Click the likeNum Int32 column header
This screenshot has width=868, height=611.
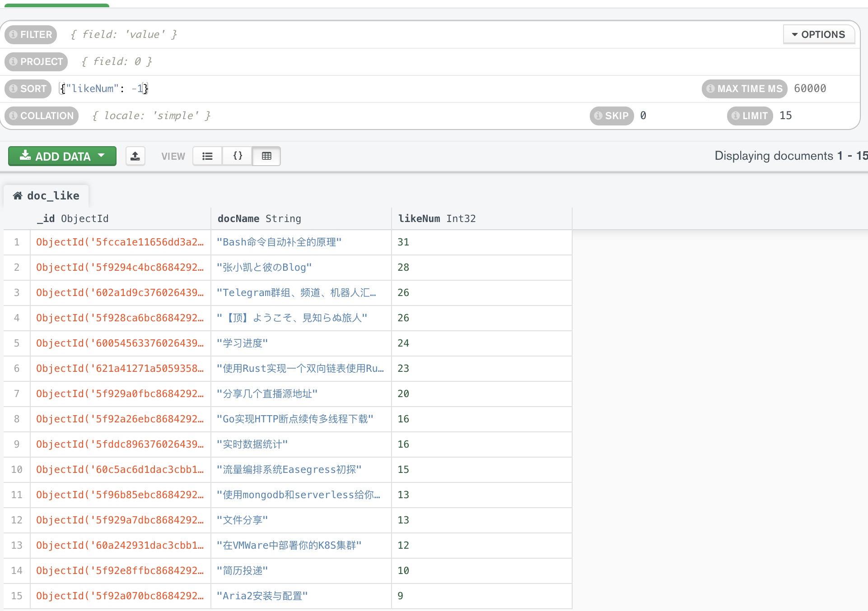point(482,219)
